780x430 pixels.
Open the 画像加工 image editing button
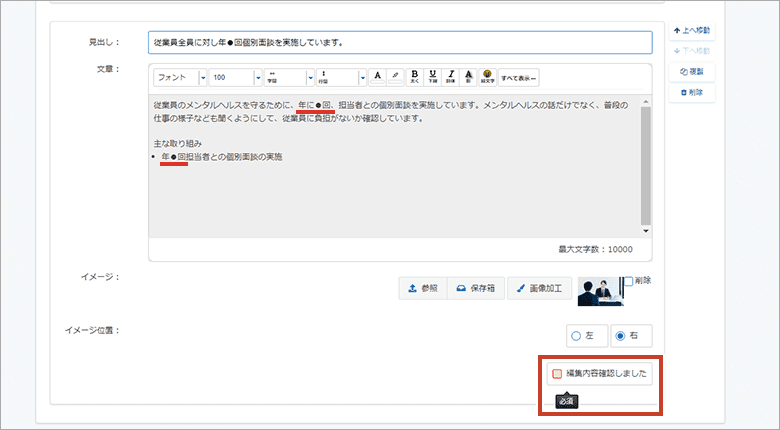coord(539,288)
